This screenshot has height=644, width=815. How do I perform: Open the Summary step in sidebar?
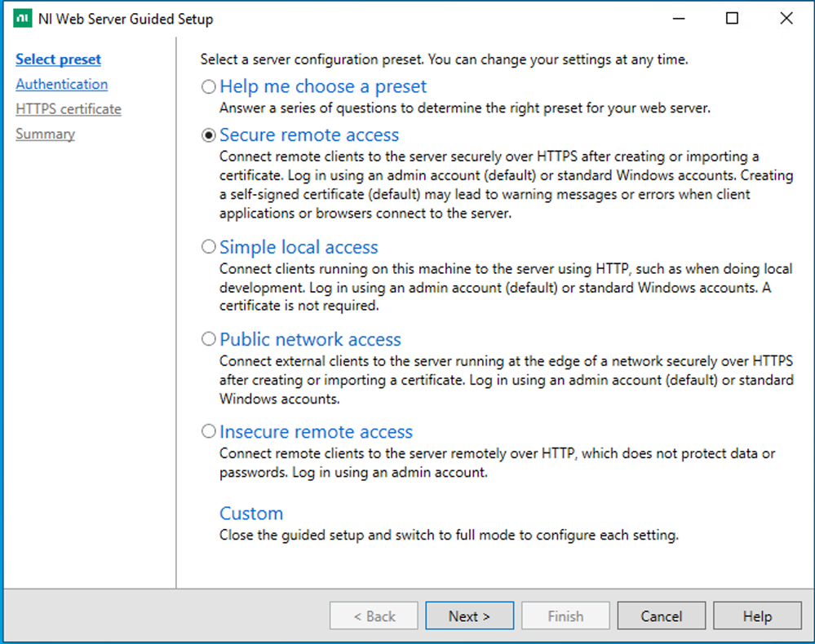coord(46,134)
